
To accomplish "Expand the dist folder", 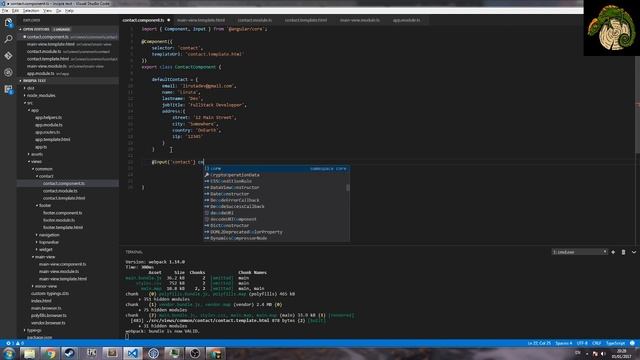I will click(30, 88).
